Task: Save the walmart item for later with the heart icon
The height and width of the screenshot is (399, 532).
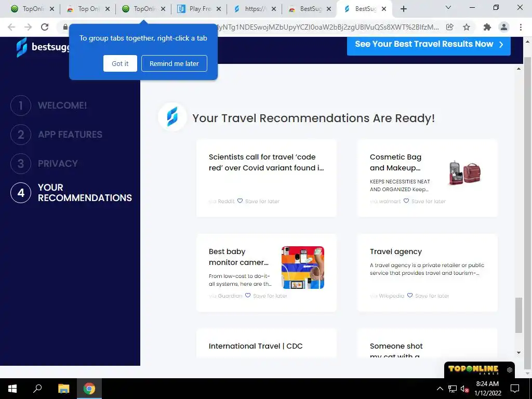Action: click(x=406, y=201)
